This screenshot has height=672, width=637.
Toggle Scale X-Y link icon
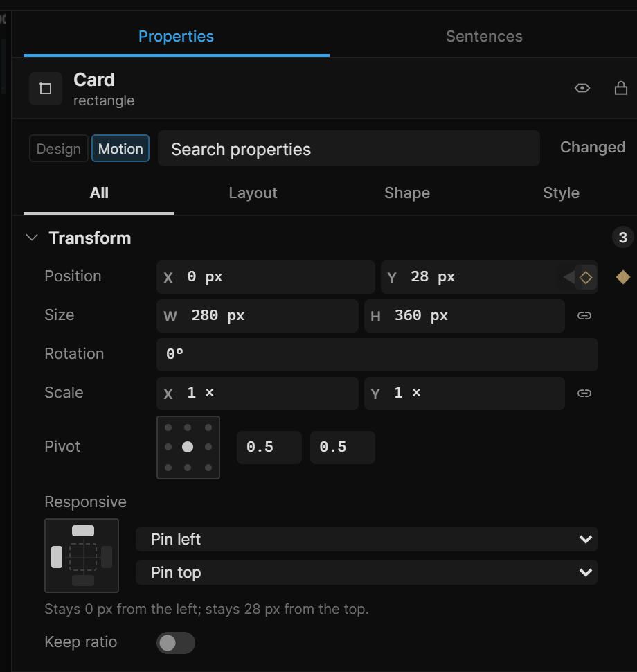[x=584, y=394]
